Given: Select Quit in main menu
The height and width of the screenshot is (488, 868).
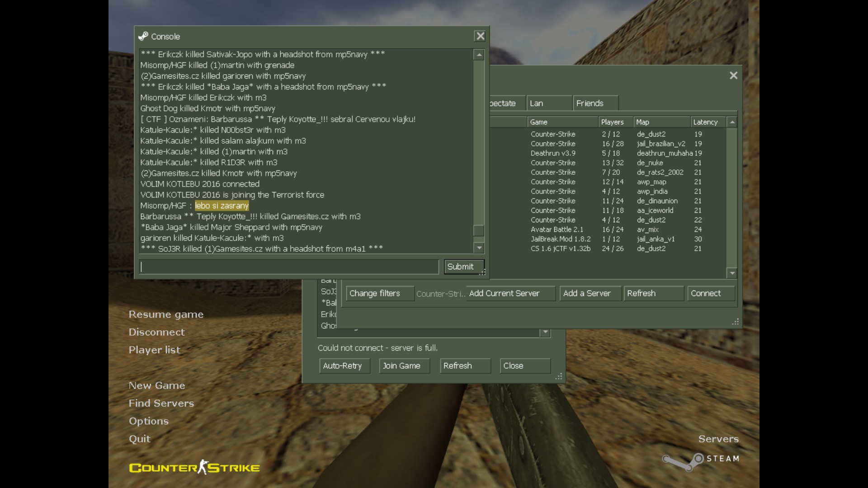Looking at the screenshot, I should click(x=140, y=439).
